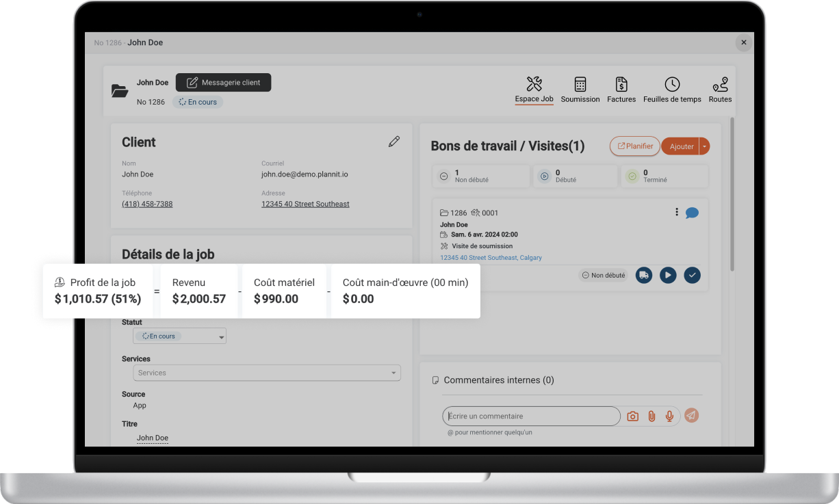Filter by Débuté status counter
This screenshot has height=504, width=839.
pyautogui.click(x=575, y=176)
